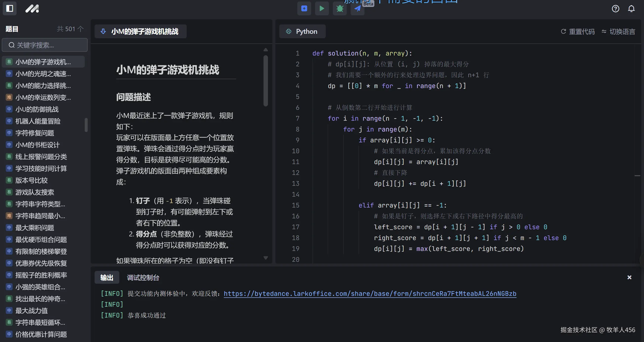
Task: Open the Python language selector
Action: click(x=302, y=32)
